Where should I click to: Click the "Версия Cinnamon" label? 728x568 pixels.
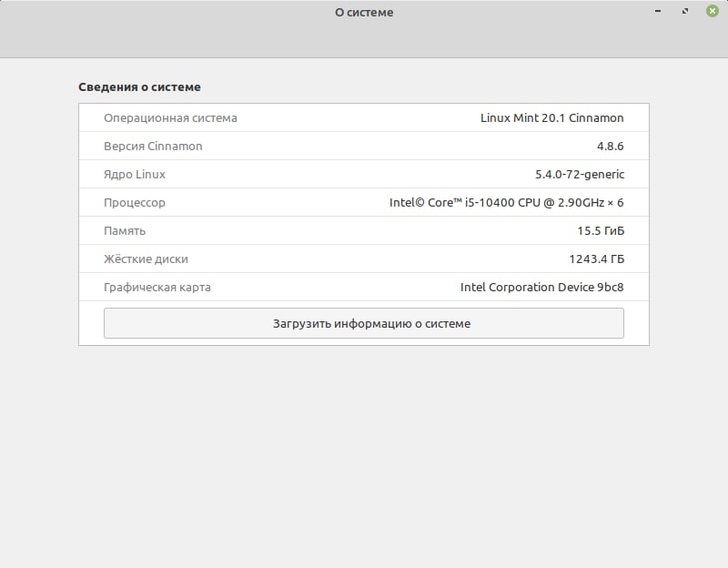153,147
